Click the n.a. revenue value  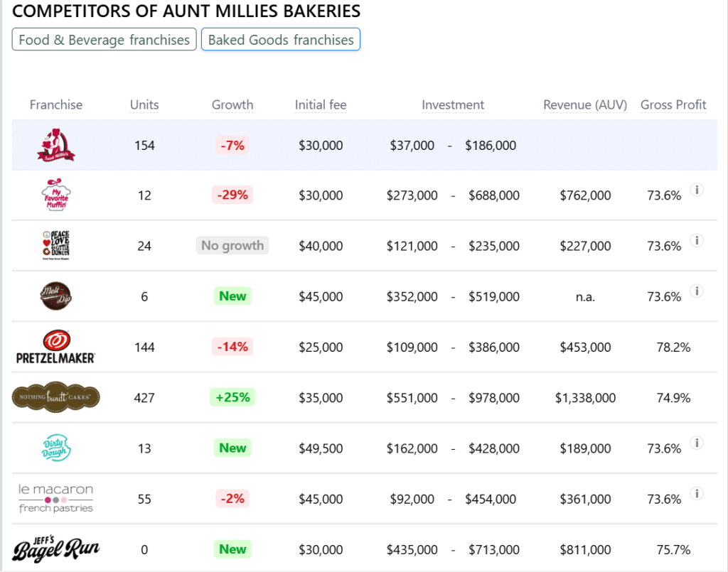coord(586,297)
